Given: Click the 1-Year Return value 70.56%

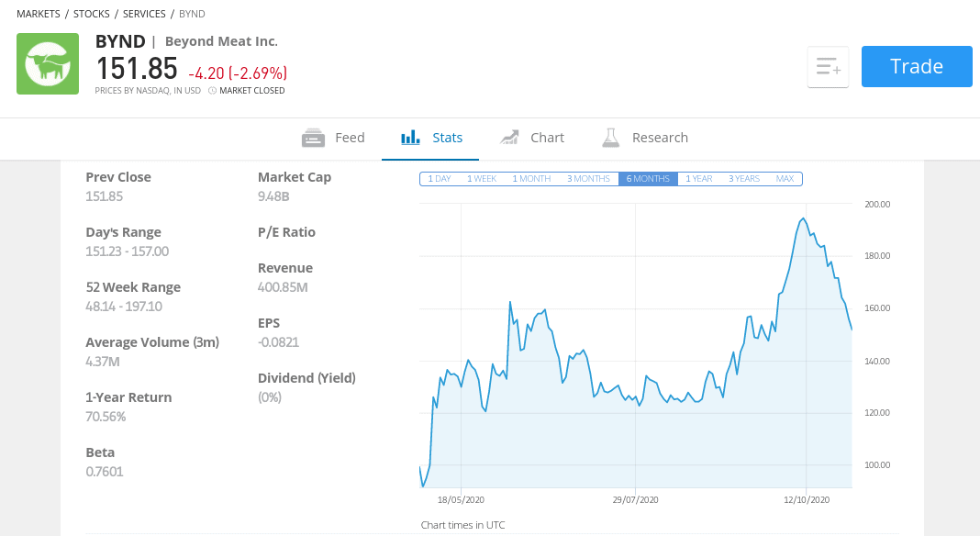Looking at the screenshot, I should (106, 417).
